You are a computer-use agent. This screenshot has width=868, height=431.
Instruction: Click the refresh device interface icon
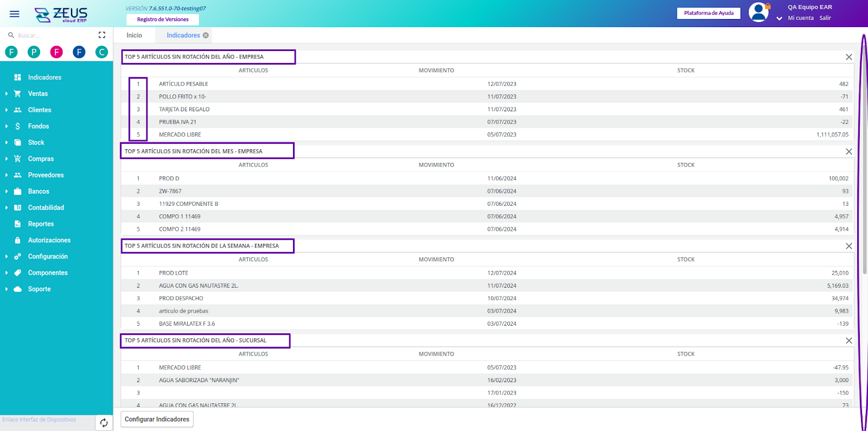click(104, 423)
